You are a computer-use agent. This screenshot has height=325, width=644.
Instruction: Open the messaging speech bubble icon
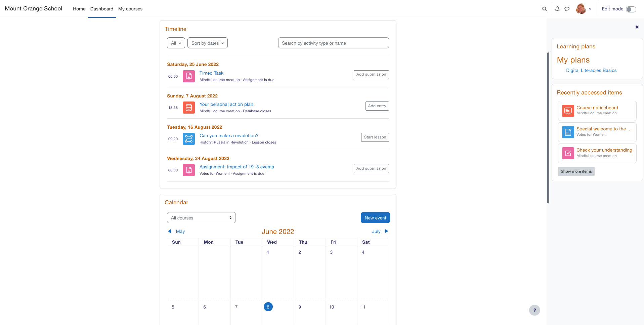(567, 9)
